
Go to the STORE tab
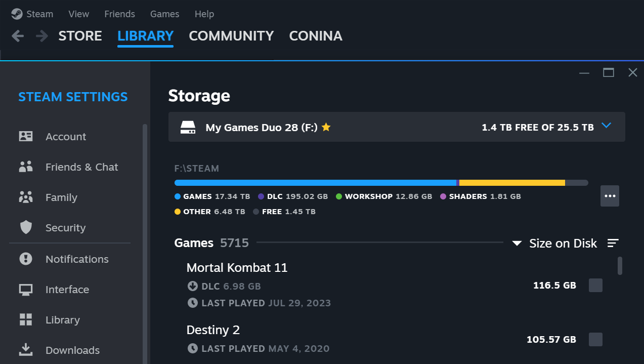[x=80, y=36]
